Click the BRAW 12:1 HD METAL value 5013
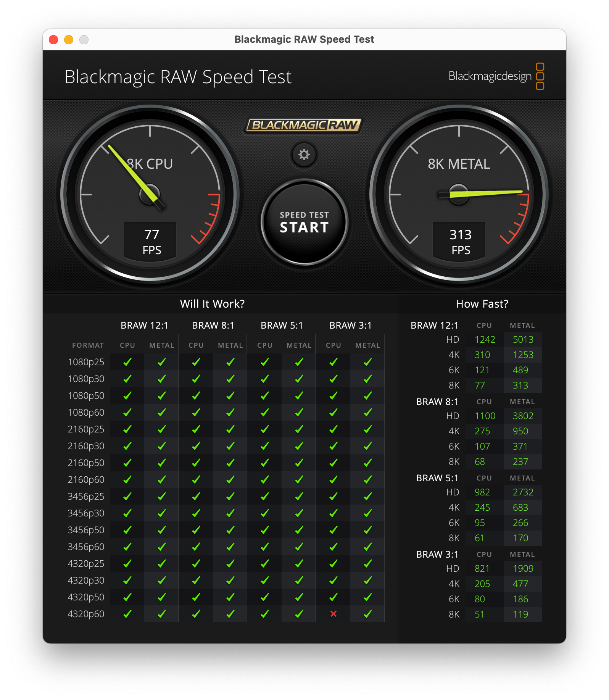 click(523, 339)
